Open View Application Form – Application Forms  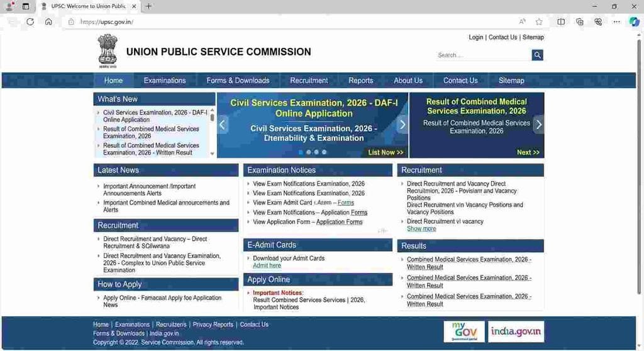tap(308, 222)
